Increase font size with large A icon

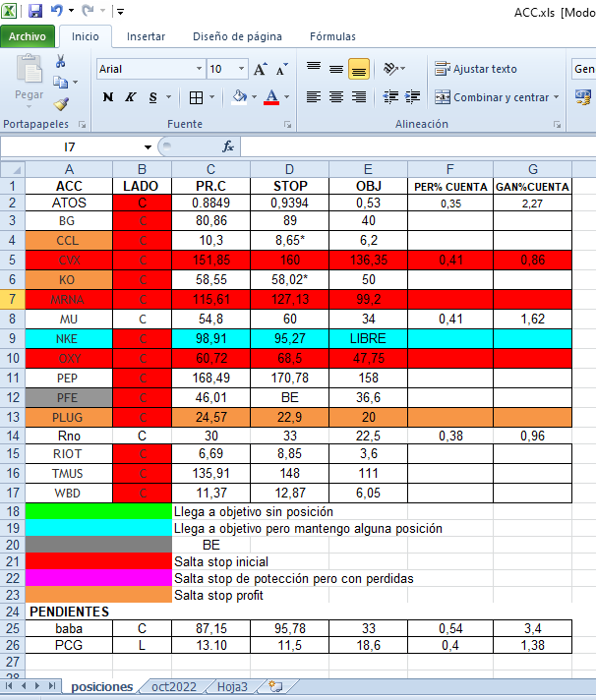[x=260, y=69]
